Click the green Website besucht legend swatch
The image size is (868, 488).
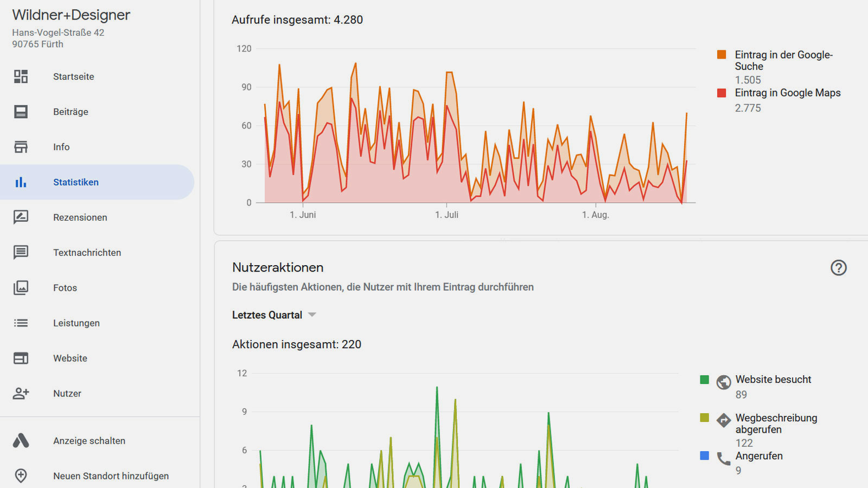(x=705, y=380)
